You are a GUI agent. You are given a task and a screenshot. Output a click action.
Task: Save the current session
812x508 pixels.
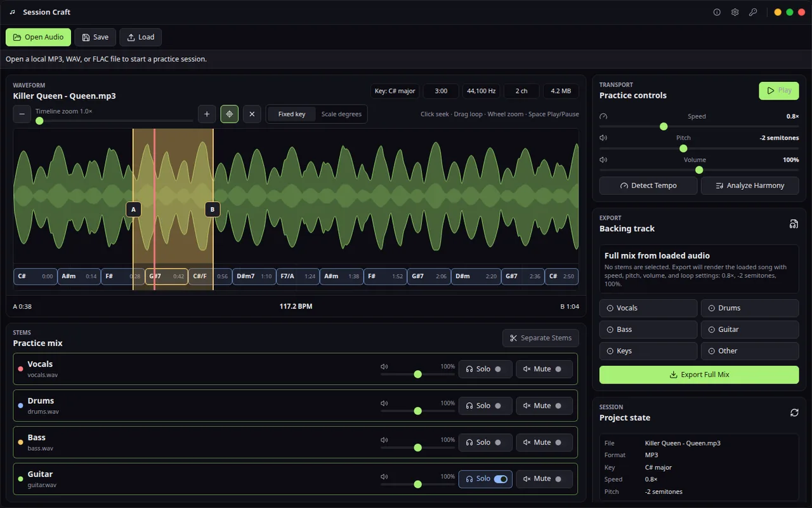click(95, 37)
